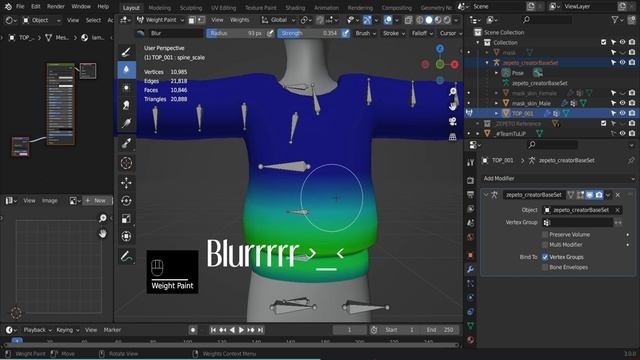The image size is (640, 360).
Task: Jump to the end frame button
Action: [260, 330]
